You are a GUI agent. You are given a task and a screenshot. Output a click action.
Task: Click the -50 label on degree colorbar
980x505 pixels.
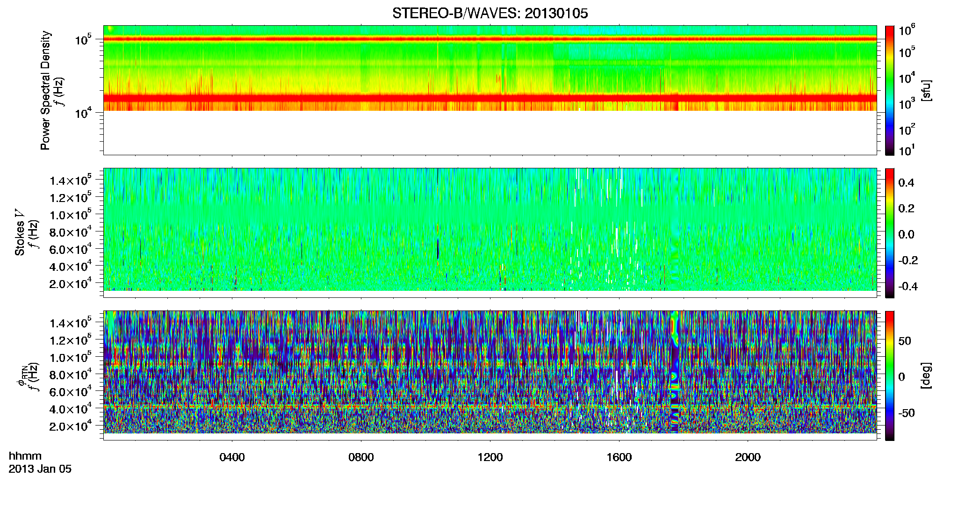[x=907, y=413]
